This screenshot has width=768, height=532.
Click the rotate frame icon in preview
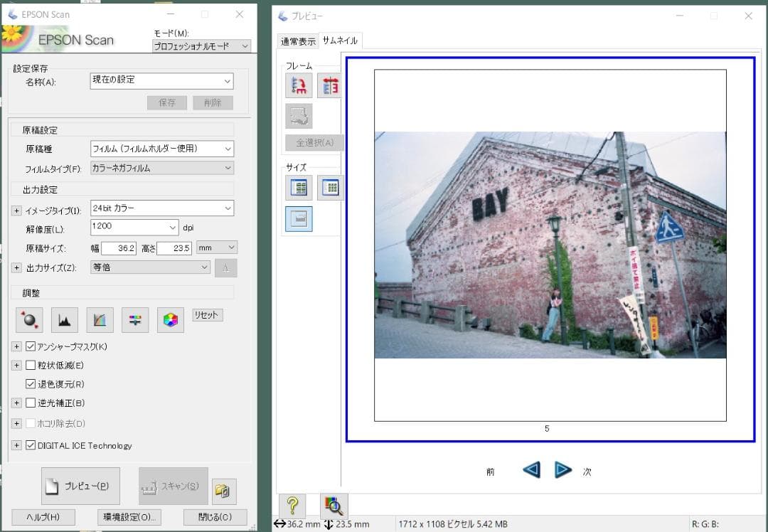pyautogui.click(x=299, y=86)
